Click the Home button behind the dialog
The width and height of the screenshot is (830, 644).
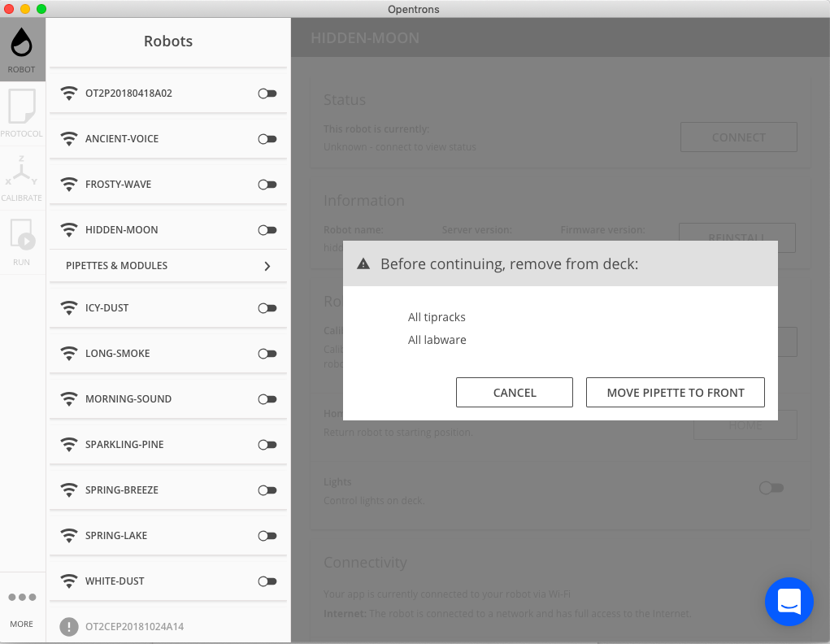(745, 424)
